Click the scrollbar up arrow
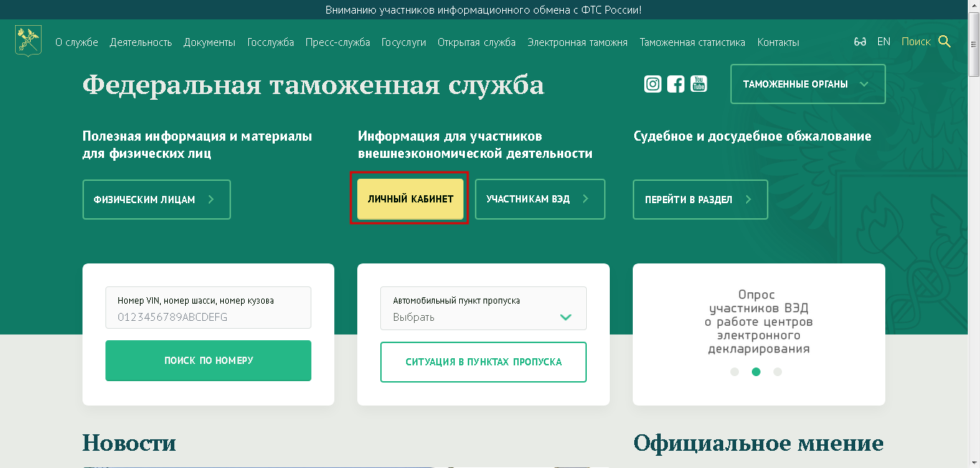The height and width of the screenshot is (468, 980). point(974,6)
